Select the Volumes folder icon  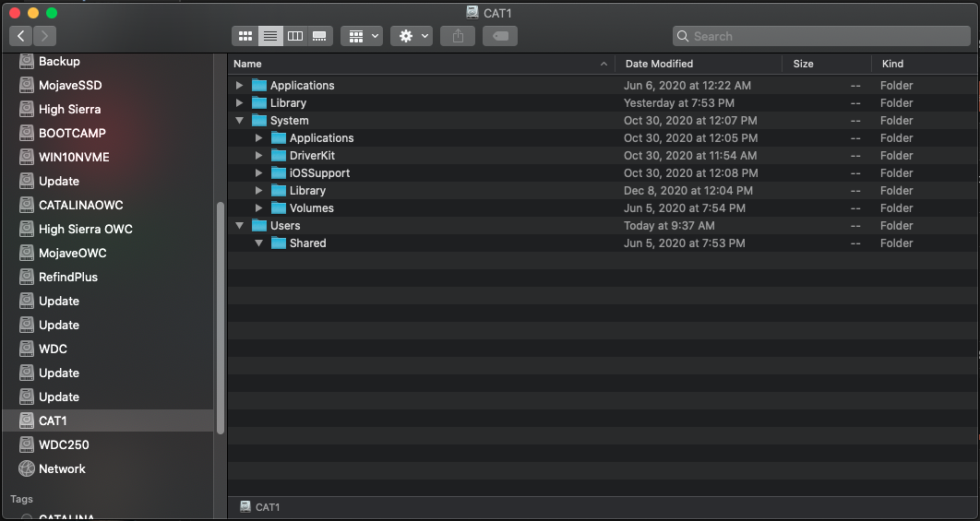coord(279,207)
